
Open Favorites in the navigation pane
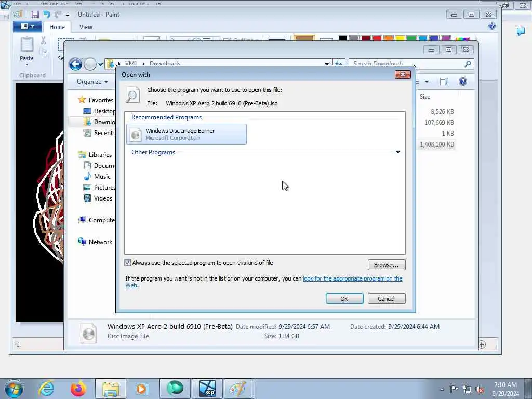click(x=101, y=100)
